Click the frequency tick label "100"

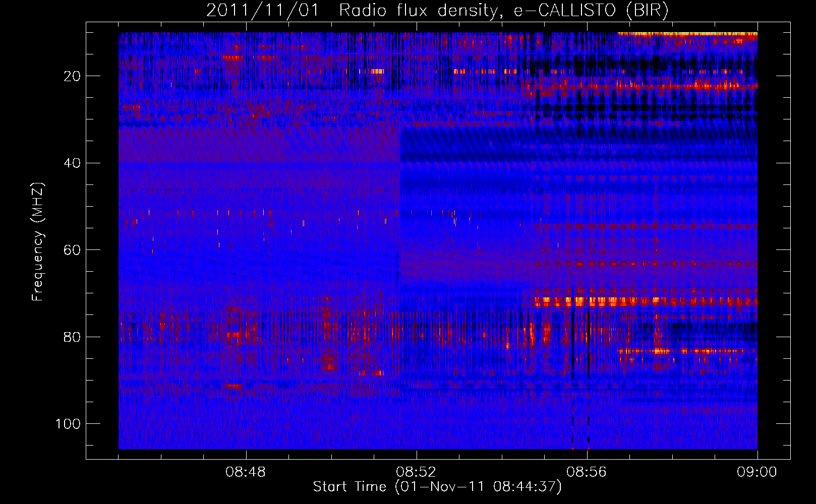pos(68,424)
